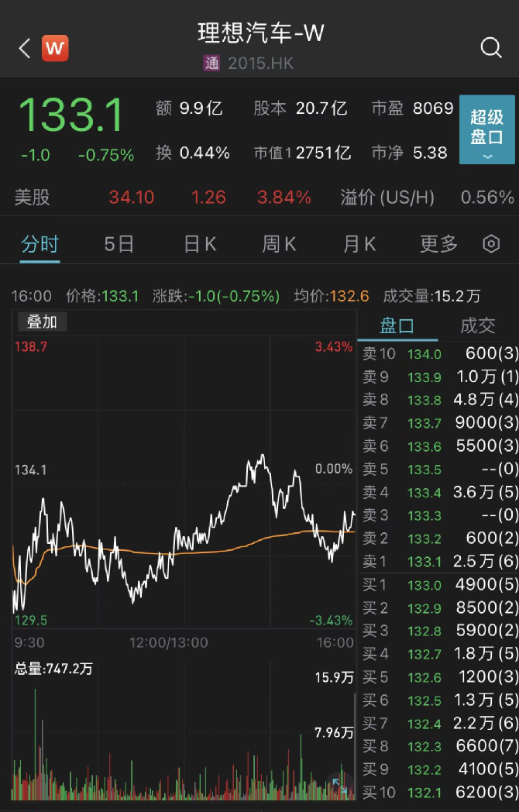Tap the 均价:132.6 average price
Screen dimensions: 519x812
[x=332, y=296]
